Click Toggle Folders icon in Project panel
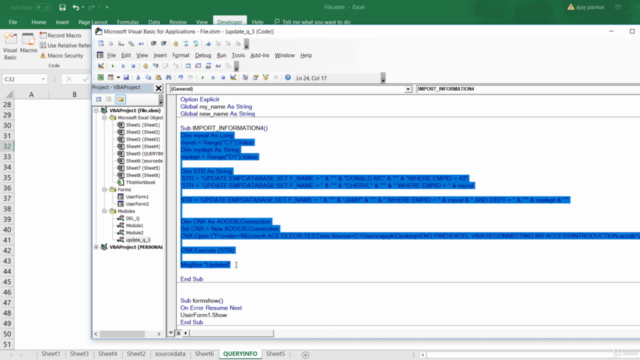640x360 pixels. (x=120, y=99)
